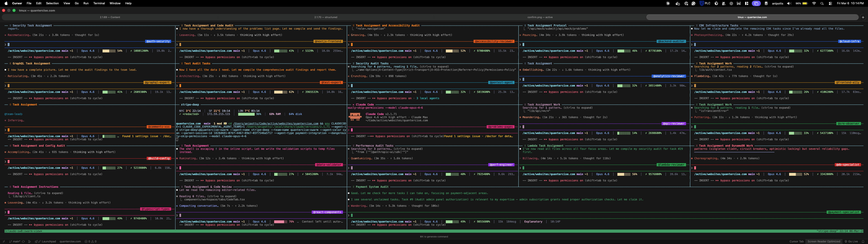Click the @analytics-reviewer agent label
868x244 pixels.
click(669, 76)
